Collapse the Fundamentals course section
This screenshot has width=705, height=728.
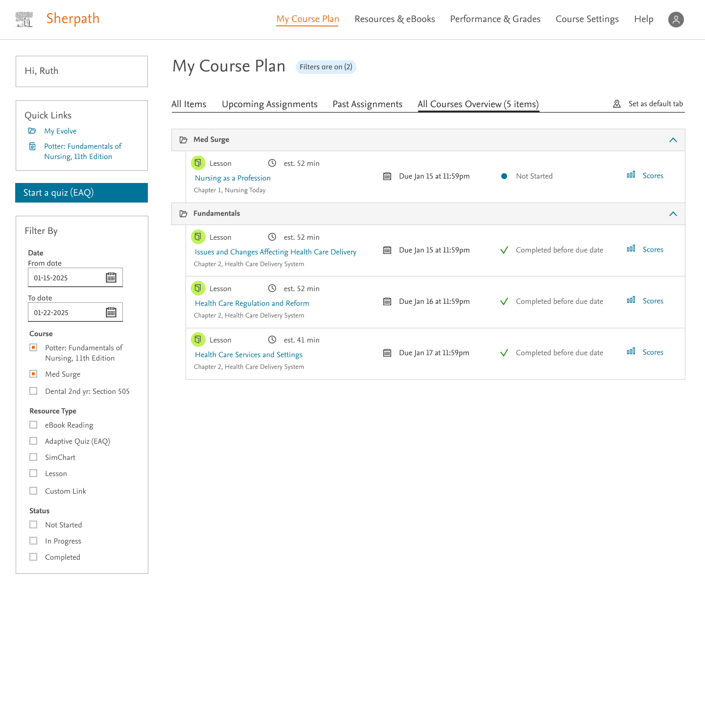coord(673,214)
